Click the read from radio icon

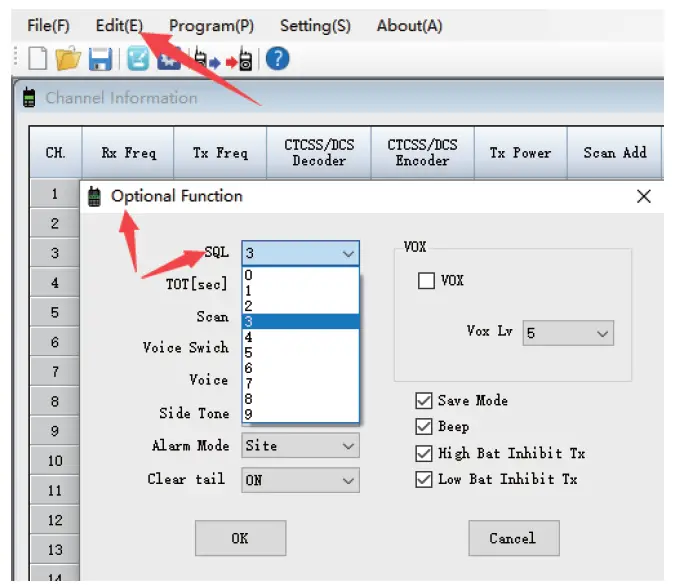coord(207,59)
